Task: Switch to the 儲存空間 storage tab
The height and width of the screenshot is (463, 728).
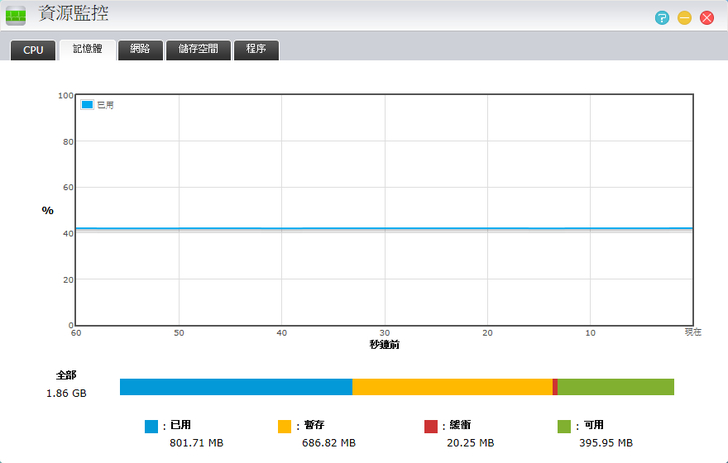Action: pos(198,50)
